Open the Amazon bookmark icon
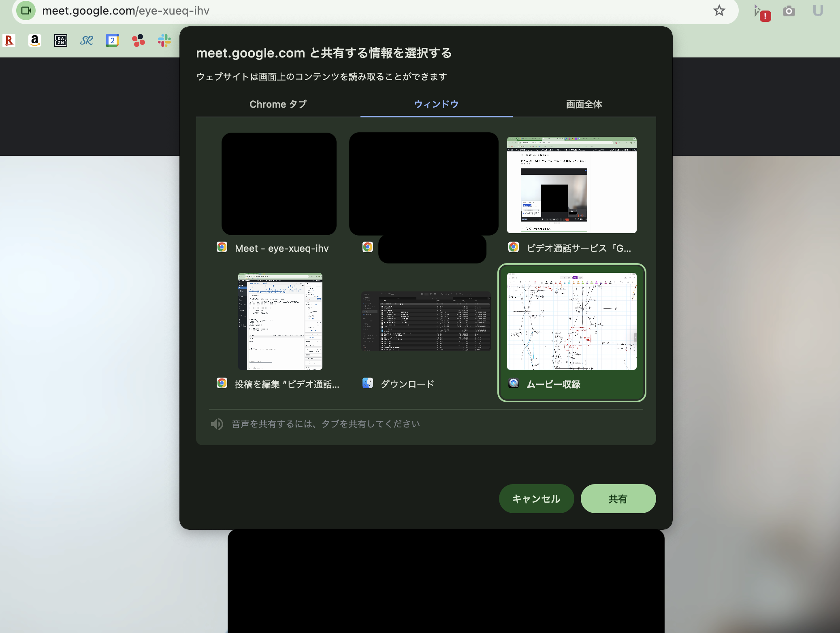The height and width of the screenshot is (633, 840). 35,40
